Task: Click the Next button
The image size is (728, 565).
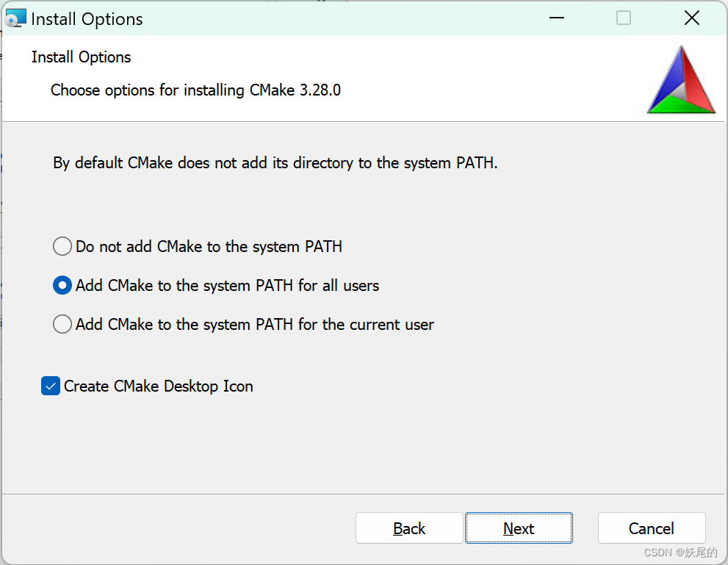Action: click(x=519, y=528)
